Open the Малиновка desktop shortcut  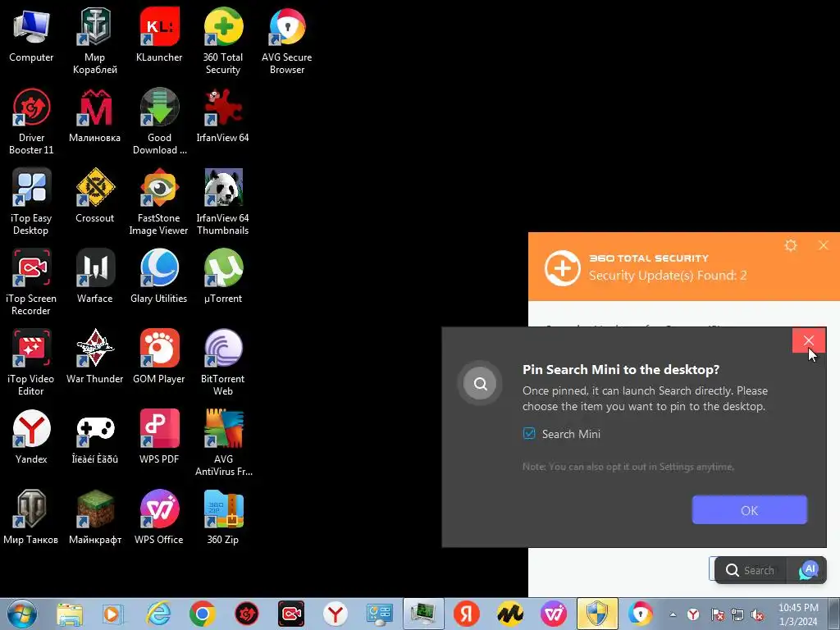(x=95, y=116)
